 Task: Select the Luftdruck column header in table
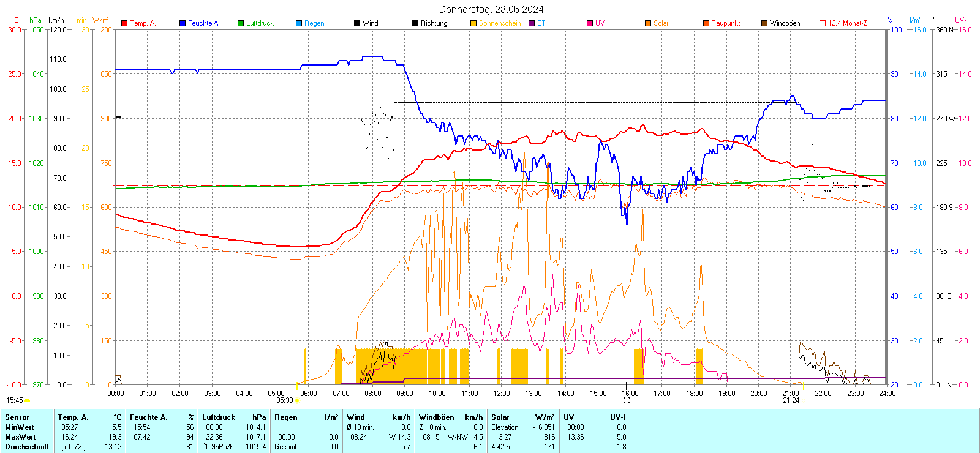[x=219, y=417]
